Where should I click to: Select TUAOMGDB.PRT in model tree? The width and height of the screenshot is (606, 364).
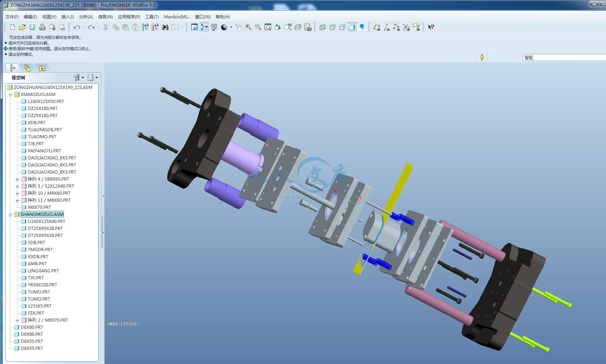point(45,130)
